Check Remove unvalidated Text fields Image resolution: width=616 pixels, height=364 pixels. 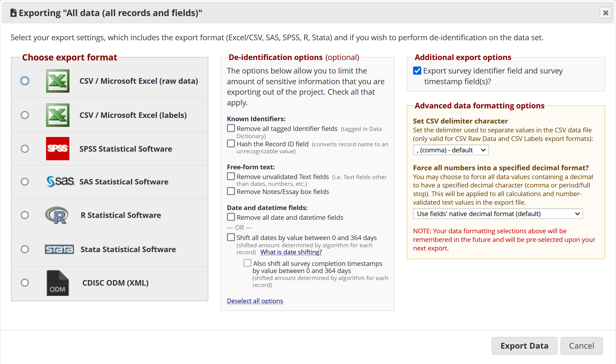click(231, 176)
